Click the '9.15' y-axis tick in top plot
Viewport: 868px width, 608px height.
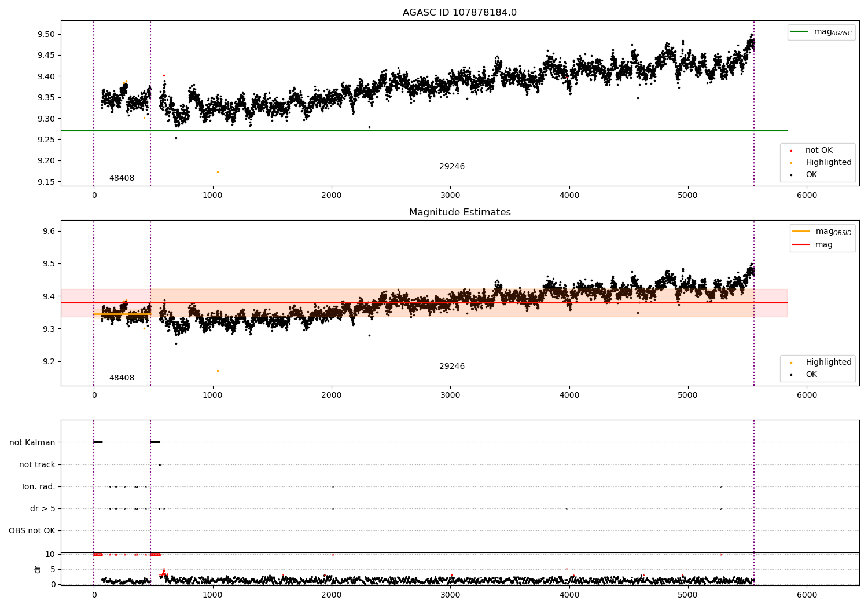46,182
